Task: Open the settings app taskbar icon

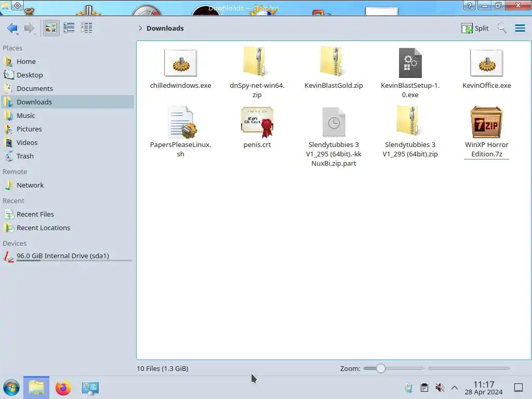Action: click(x=90, y=388)
